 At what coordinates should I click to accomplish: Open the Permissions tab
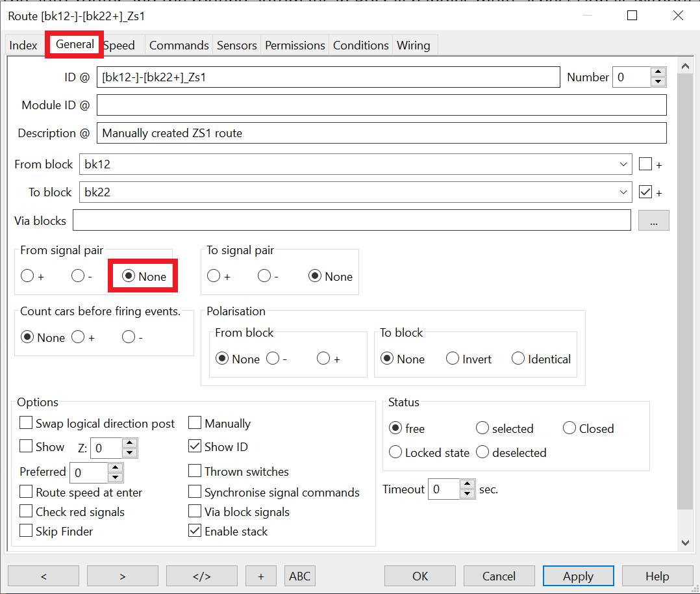click(295, 45)
